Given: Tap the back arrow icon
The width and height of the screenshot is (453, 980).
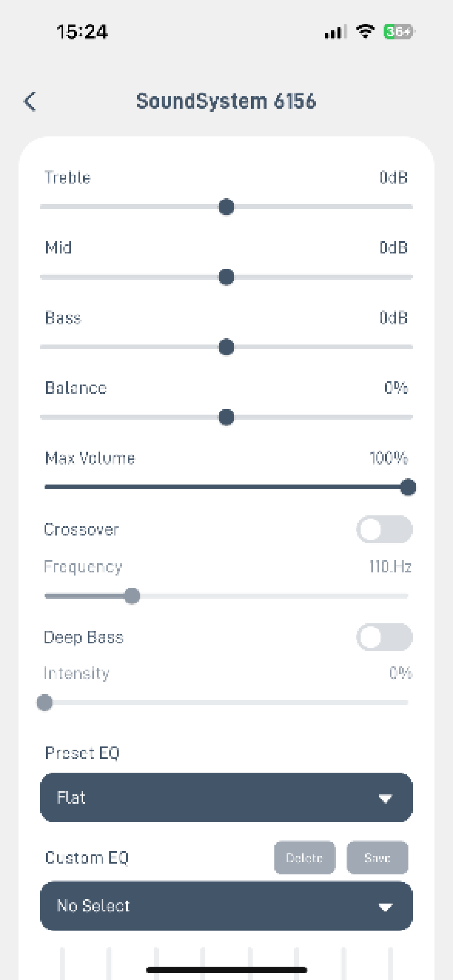Looking at the screenshot, I should tap(30, 101).
